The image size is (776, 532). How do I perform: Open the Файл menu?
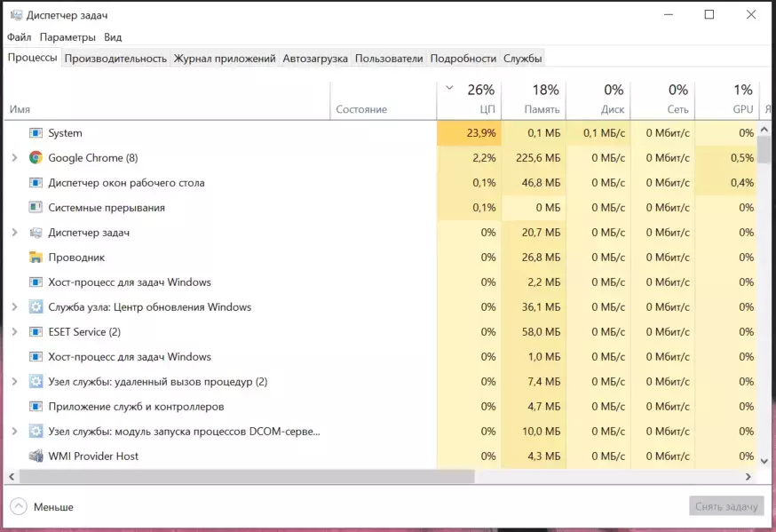pos(19,37)
